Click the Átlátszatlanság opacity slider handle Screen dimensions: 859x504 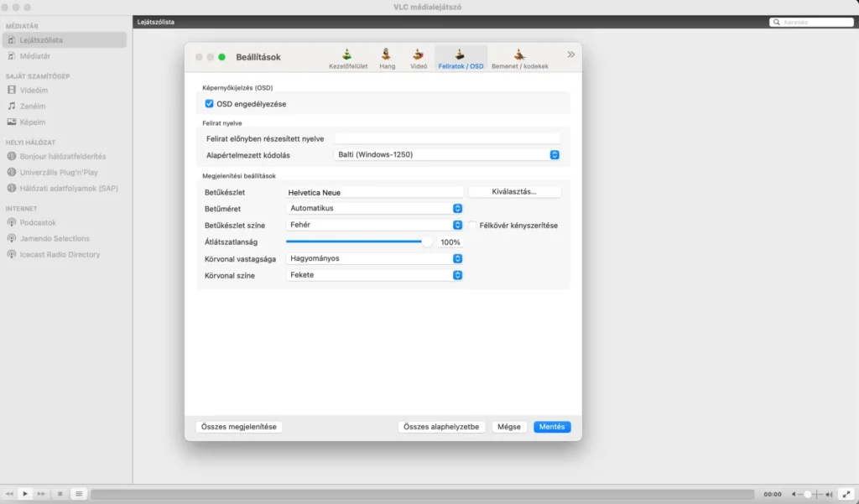[x=427, y=242]
